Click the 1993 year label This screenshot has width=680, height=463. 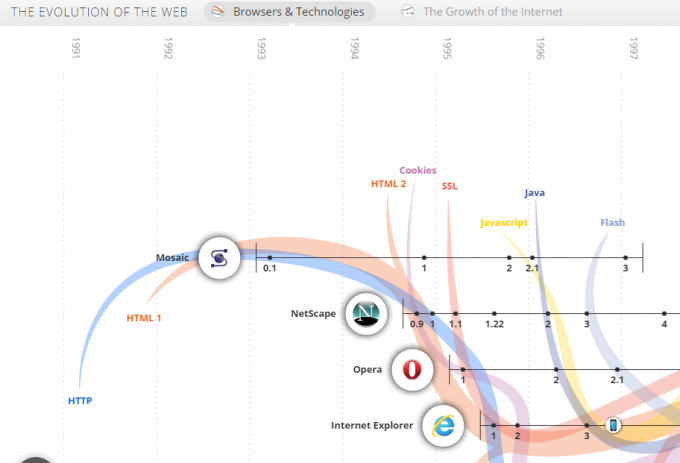262,48
